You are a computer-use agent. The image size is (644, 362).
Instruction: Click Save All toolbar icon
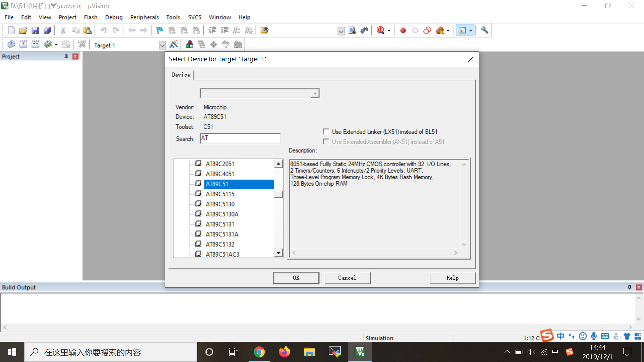coord(47,31)
